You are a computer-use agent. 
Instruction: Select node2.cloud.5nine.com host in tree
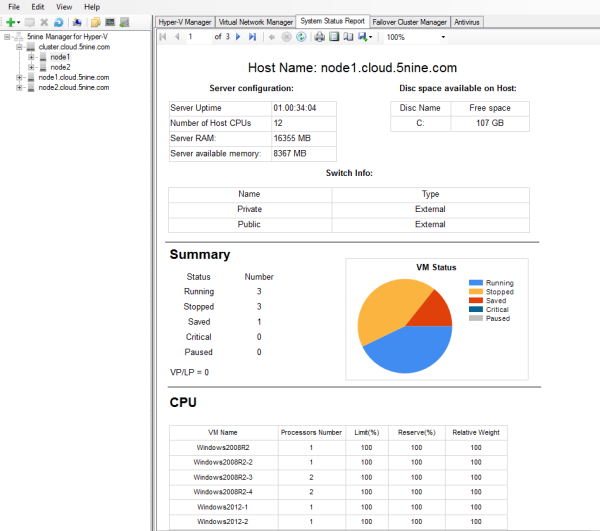(74, 88)
